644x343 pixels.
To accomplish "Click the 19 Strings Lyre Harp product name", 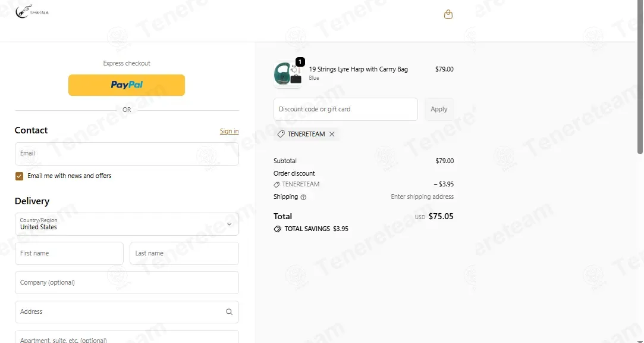I will pyautogui.click(x=358, y=69).
